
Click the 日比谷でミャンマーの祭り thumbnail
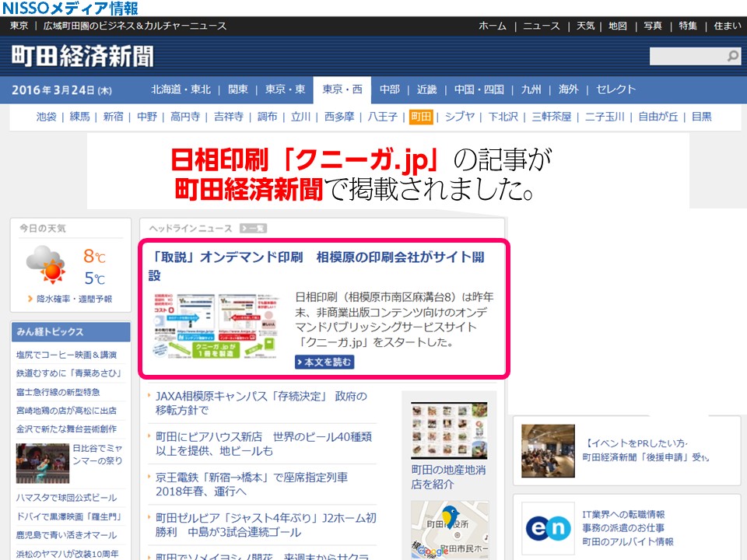pyautogui.click(x=42, y=464)
